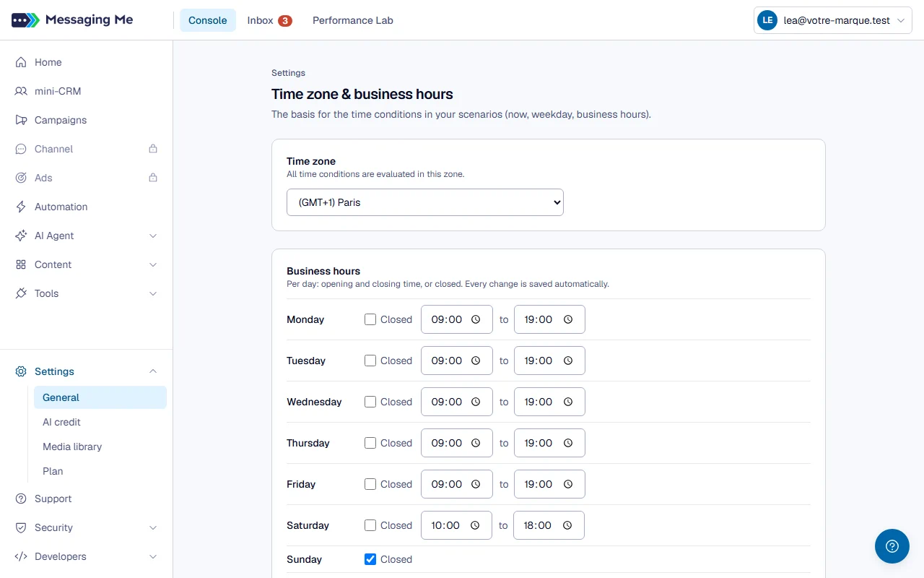Mark Tuesday as Closed
This screenshot has width=924, height=578.
[370, 361]
